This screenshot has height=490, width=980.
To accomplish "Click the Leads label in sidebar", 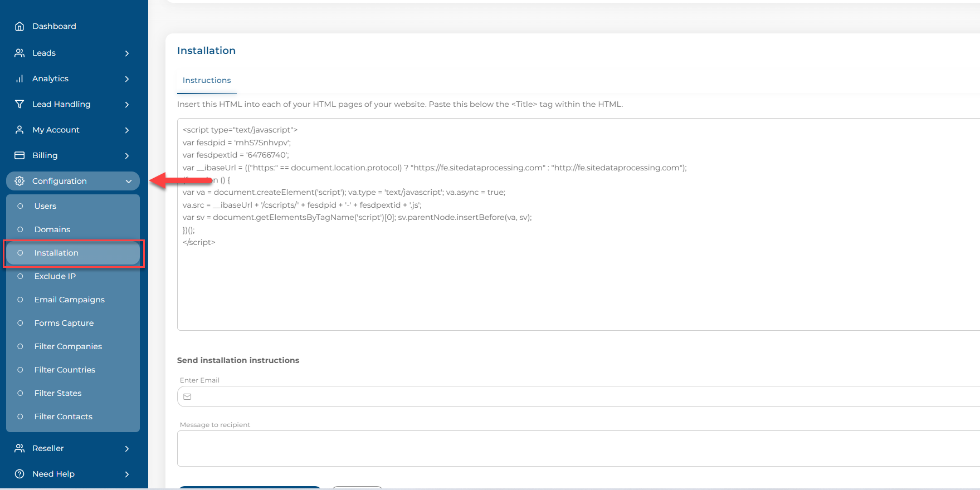I will (x=44, y=53).
